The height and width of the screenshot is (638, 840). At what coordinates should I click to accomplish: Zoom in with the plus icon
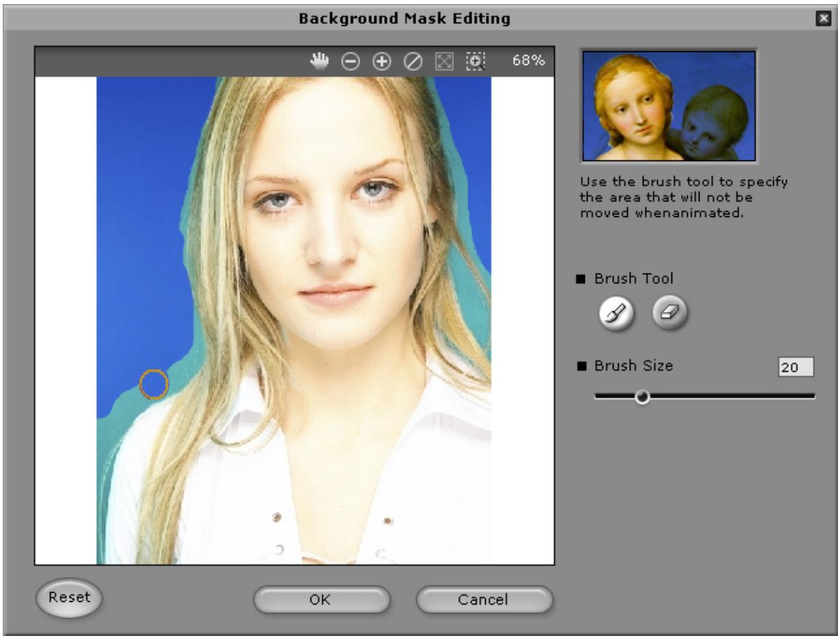click(x=381, y=61)
